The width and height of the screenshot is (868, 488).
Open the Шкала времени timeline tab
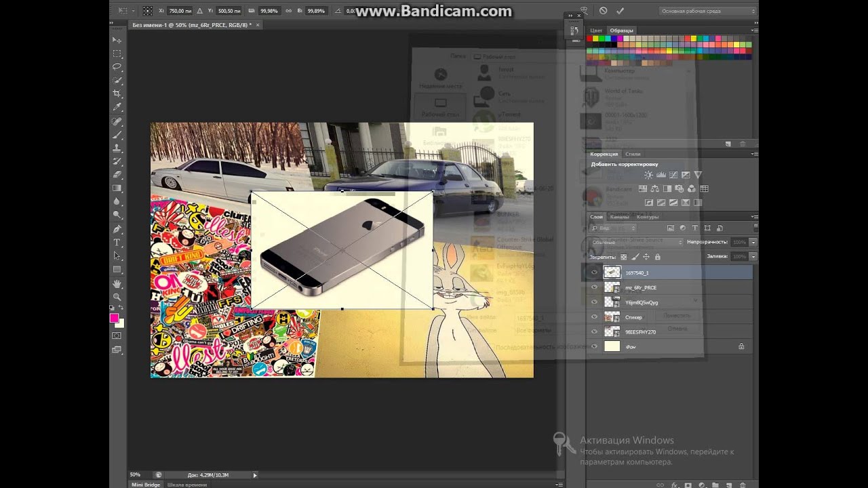(x=186, y=485)
